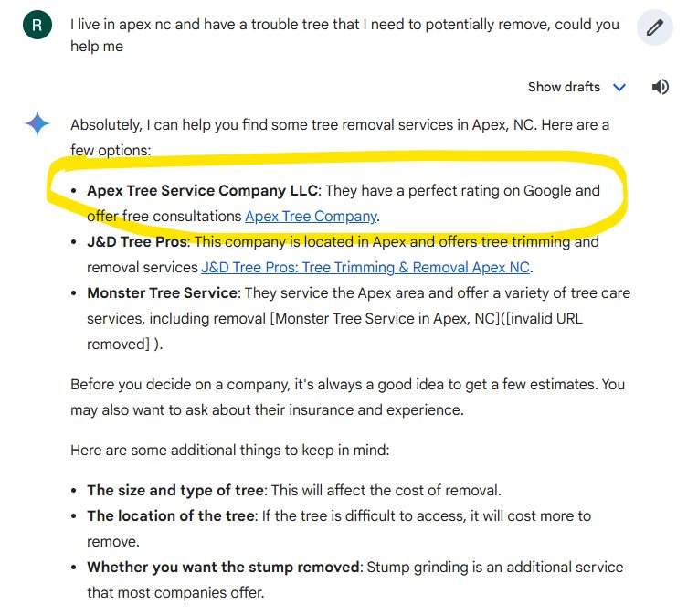Click the pencil icon to edit the prompt
Screen dimensions: 698x616
(654, 28)
